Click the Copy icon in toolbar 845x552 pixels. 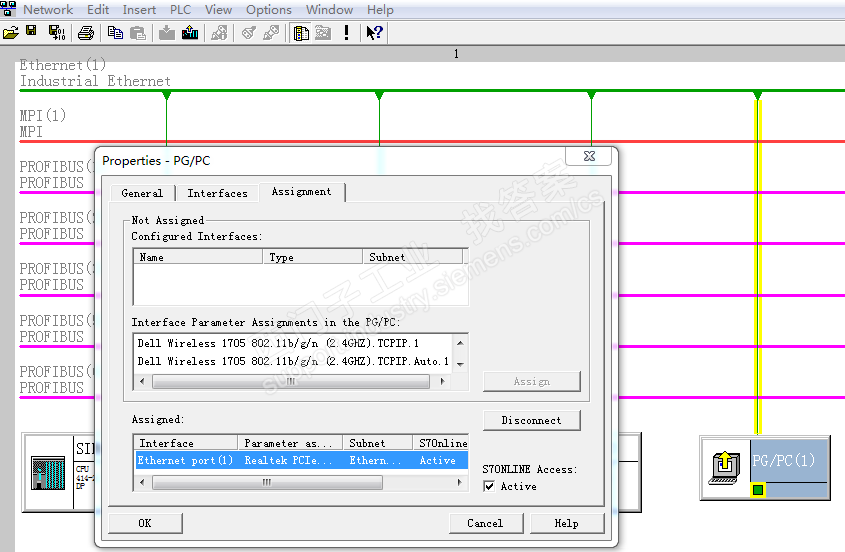115,33
